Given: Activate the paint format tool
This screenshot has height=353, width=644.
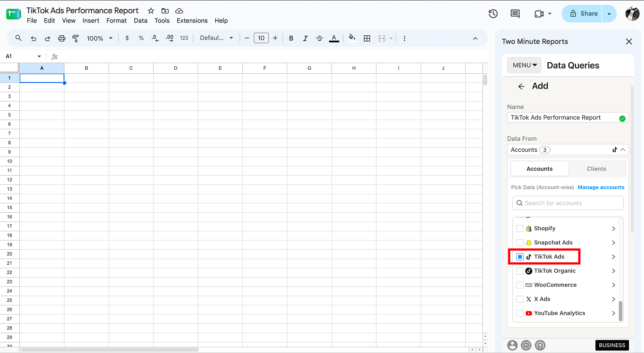Looking at the screenshot, I should tap(75, 38).
